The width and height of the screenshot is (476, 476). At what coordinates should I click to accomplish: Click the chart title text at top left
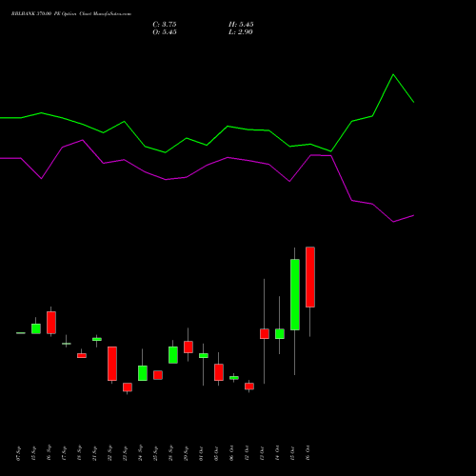click(x=71, y=14)
